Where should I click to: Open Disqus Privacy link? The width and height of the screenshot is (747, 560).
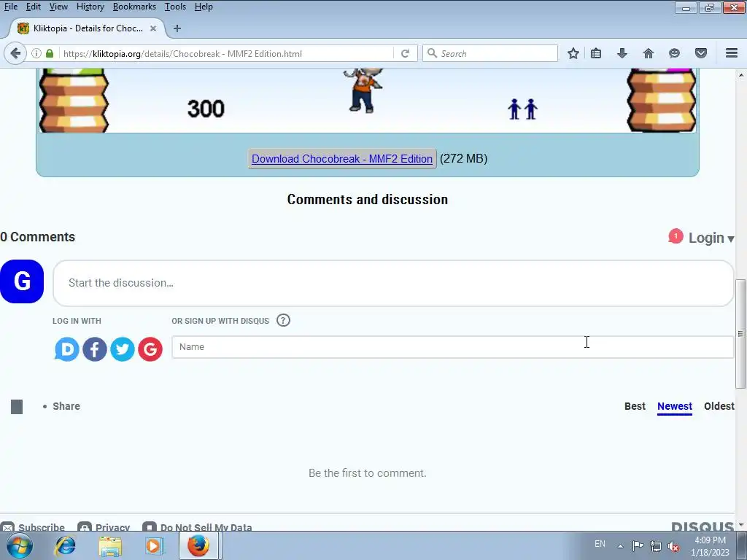(x=104, y=527)
